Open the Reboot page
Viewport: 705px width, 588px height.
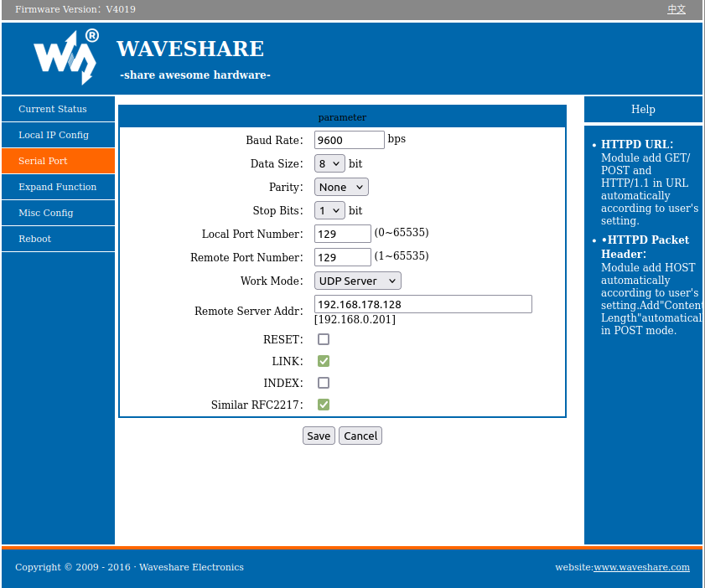(35, 239)
